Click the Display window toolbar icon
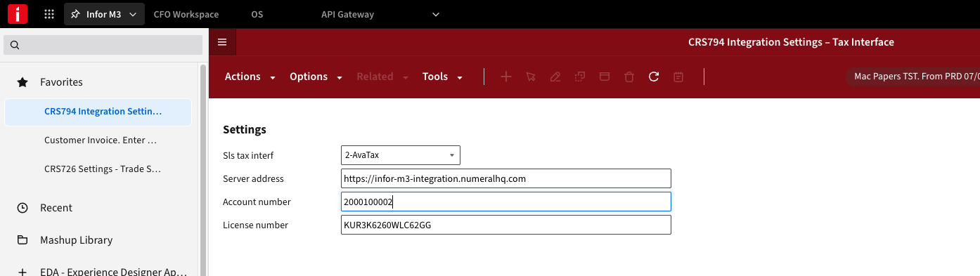 pos(605,77)
